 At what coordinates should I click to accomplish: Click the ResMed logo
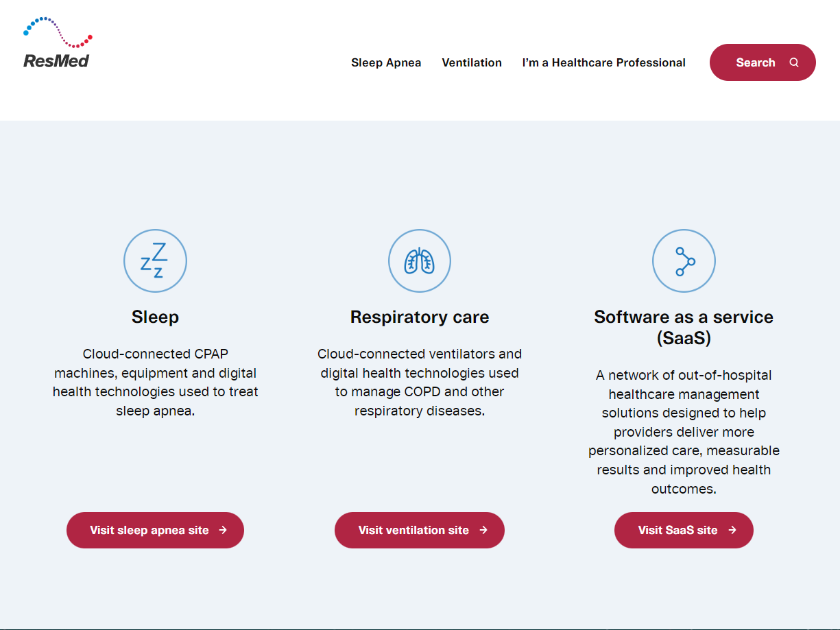pos(58,43)
